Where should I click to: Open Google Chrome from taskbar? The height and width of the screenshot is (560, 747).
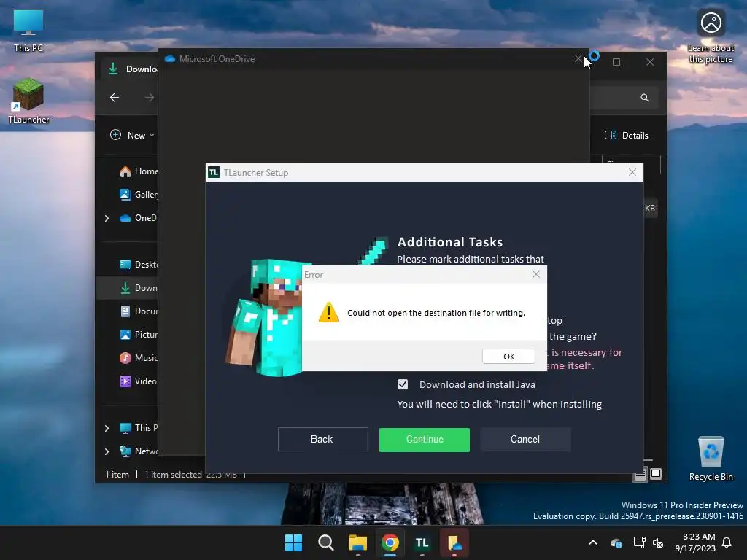pos(390,542)
